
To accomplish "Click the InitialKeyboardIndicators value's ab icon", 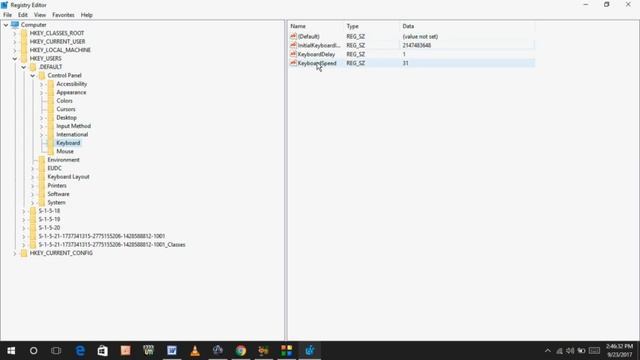I will pos(293,45).
